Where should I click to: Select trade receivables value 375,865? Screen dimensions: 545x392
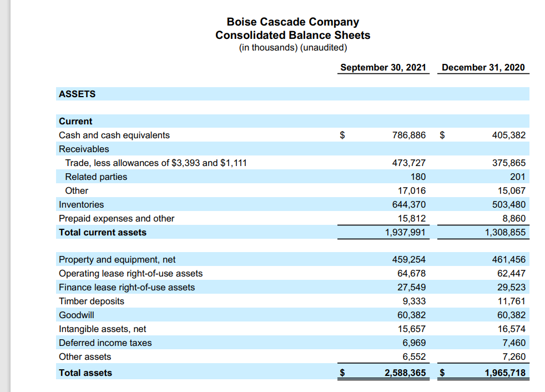pyautogui.click(x=509, y=163)
